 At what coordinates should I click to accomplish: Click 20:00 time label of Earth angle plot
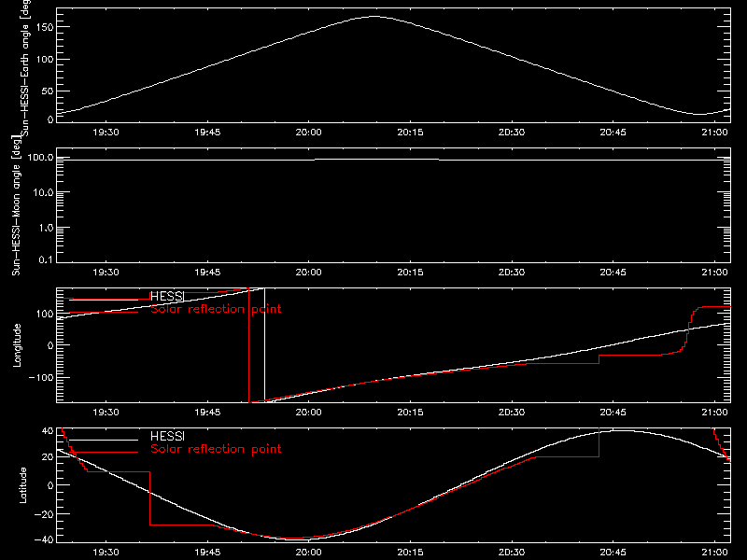tap(309, 132)
